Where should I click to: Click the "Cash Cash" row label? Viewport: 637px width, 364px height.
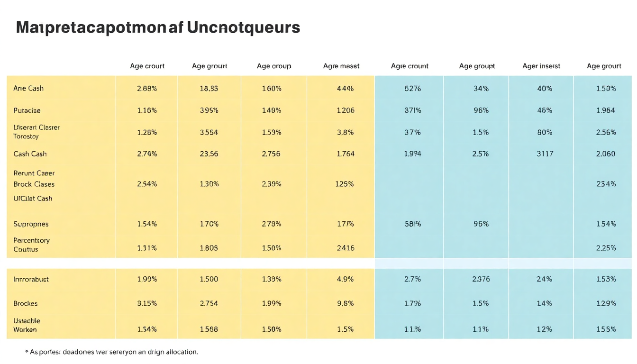pos(30,154)
